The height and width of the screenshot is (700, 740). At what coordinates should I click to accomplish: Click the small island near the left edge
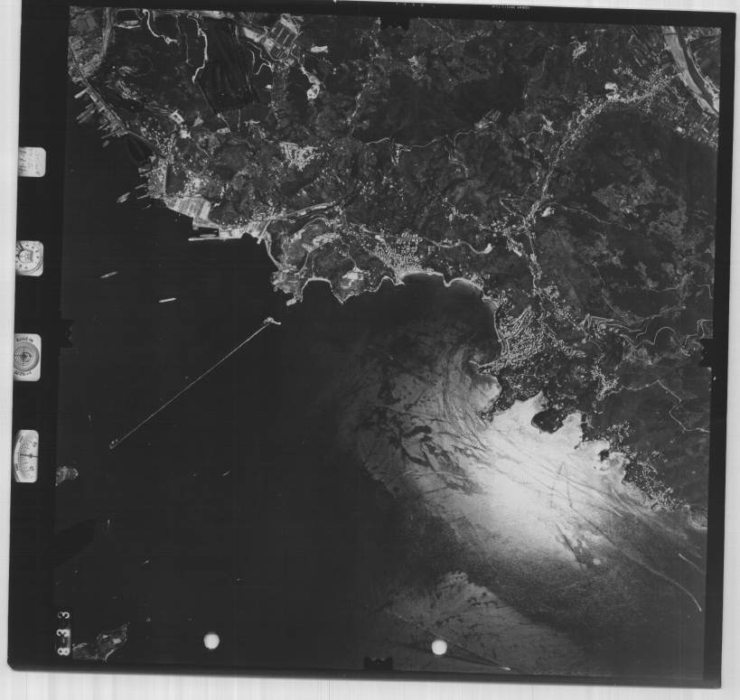(x=67, y=473)
